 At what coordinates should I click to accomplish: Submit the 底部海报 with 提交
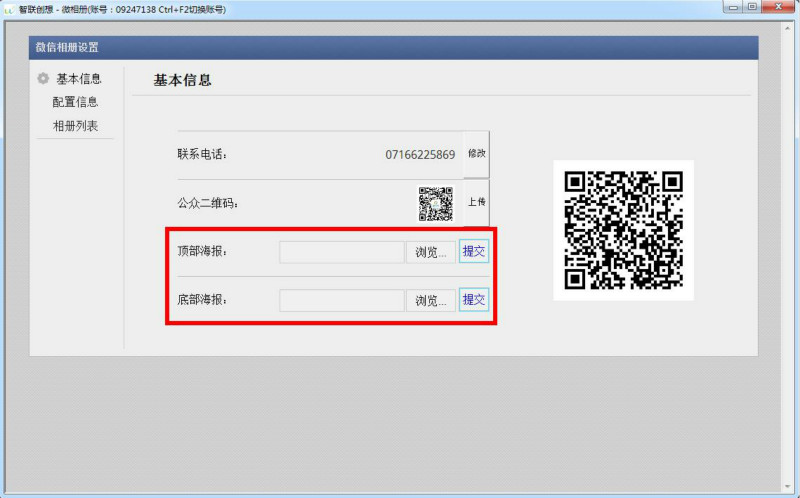(474, 300)
